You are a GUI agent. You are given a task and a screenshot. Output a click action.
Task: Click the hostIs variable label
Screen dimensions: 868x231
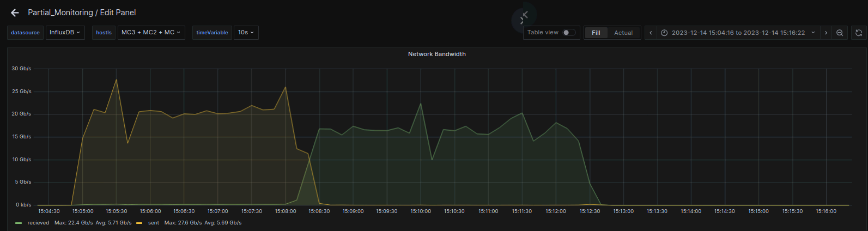pos(104,33)
